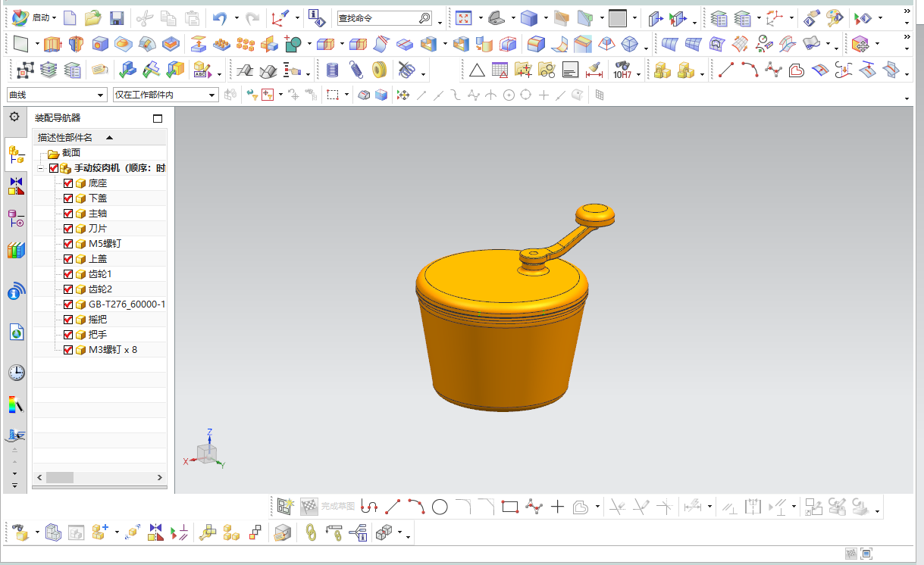
Task: Uncheck the 摇把 component checkbox
Action: (68, 320)
